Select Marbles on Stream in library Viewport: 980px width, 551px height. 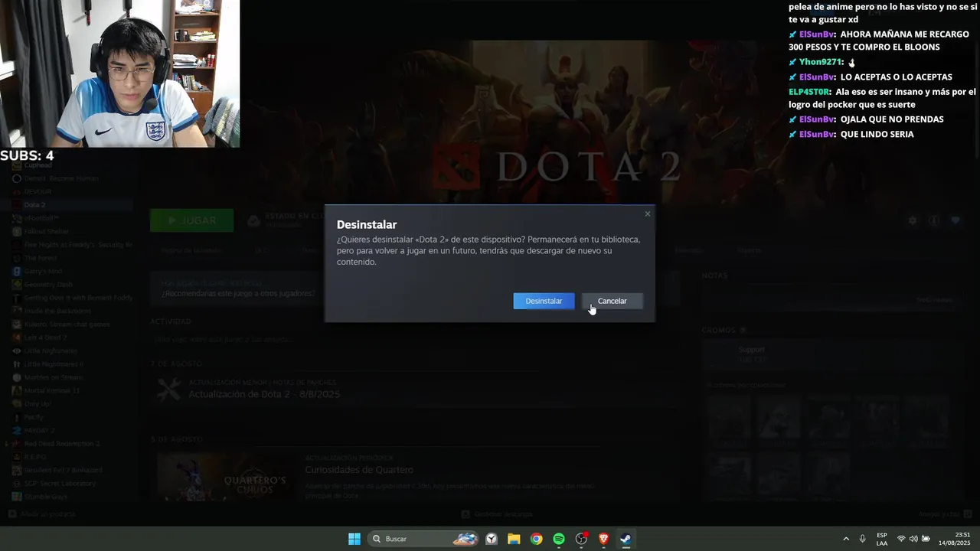[54, 377]
